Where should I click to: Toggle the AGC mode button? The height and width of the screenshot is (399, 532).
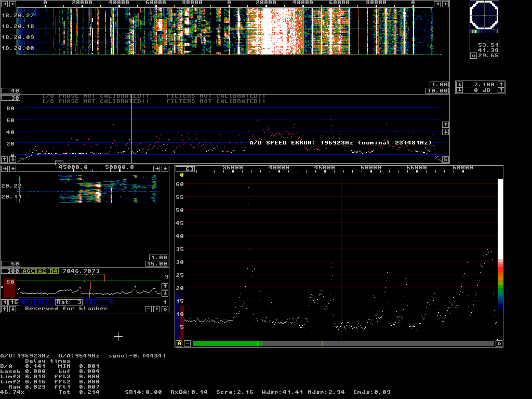[x=29, y=271]
